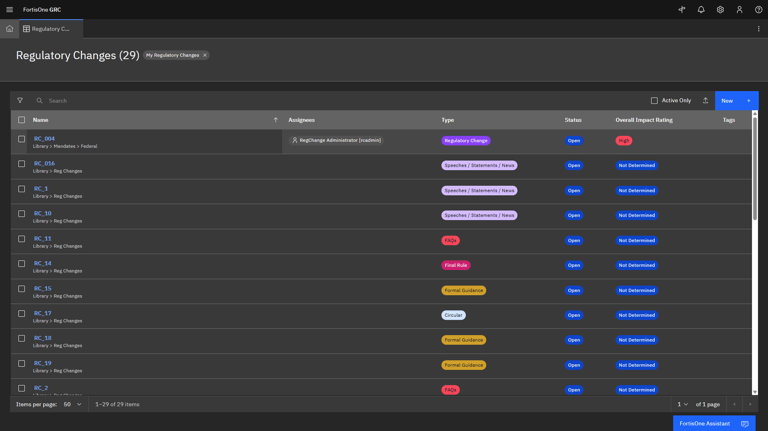Open the help question mark icon
Image resolution: width=768 pixels, height=431 pixels.
coord(758,10)
